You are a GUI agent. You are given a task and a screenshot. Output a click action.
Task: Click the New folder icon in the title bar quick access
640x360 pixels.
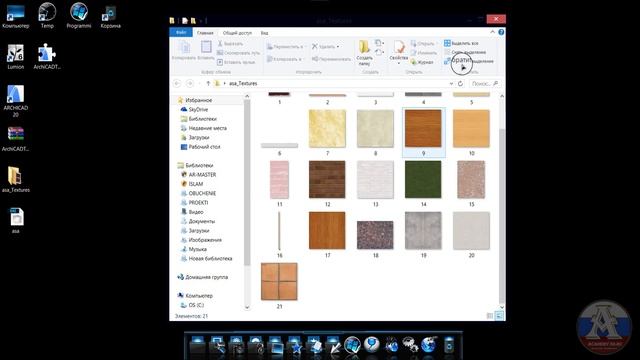(x=193, y=20)
